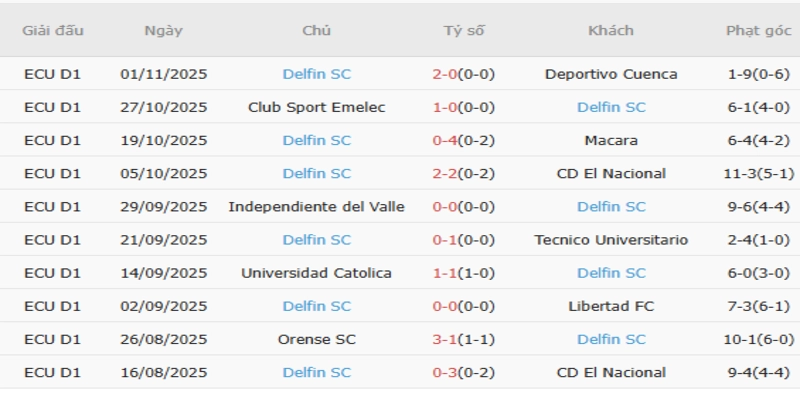The width and height of the screenshot is (800, 400).
Task: Open the 0-4 score against Macara
Action: click(x=445, y=140)
